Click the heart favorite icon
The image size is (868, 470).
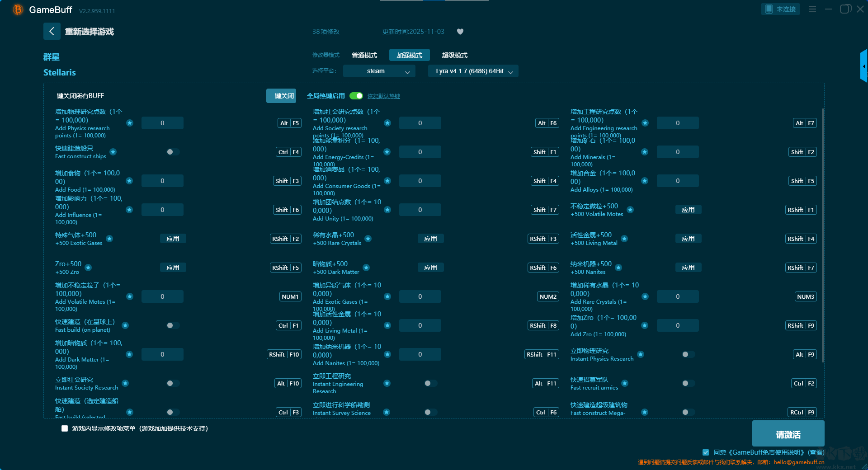point(460,32)
